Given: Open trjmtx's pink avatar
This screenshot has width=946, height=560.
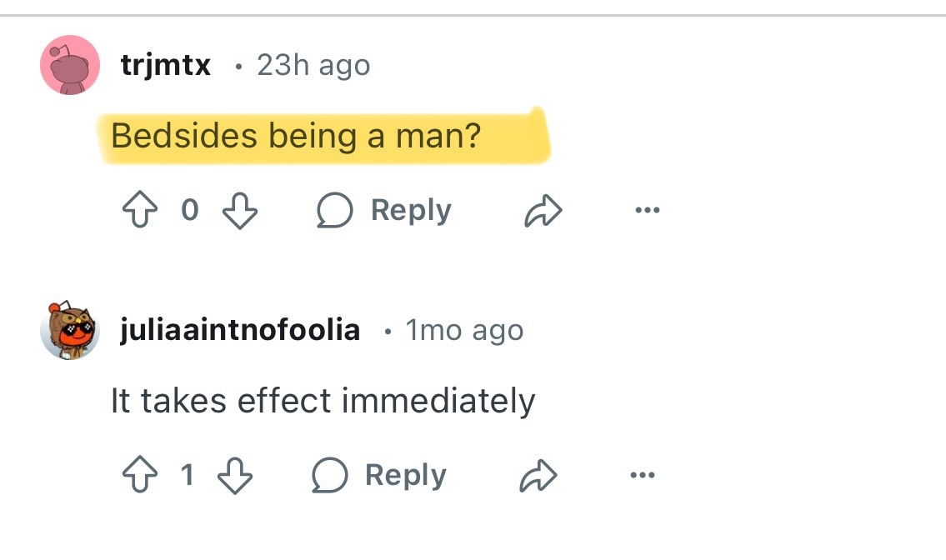Looking at the screenshot, I should click(x=70, y=65).
